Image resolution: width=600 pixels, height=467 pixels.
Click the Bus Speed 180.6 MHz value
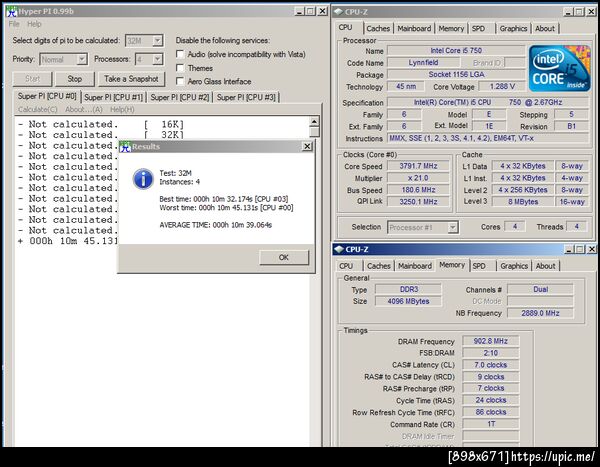(418, 190)
